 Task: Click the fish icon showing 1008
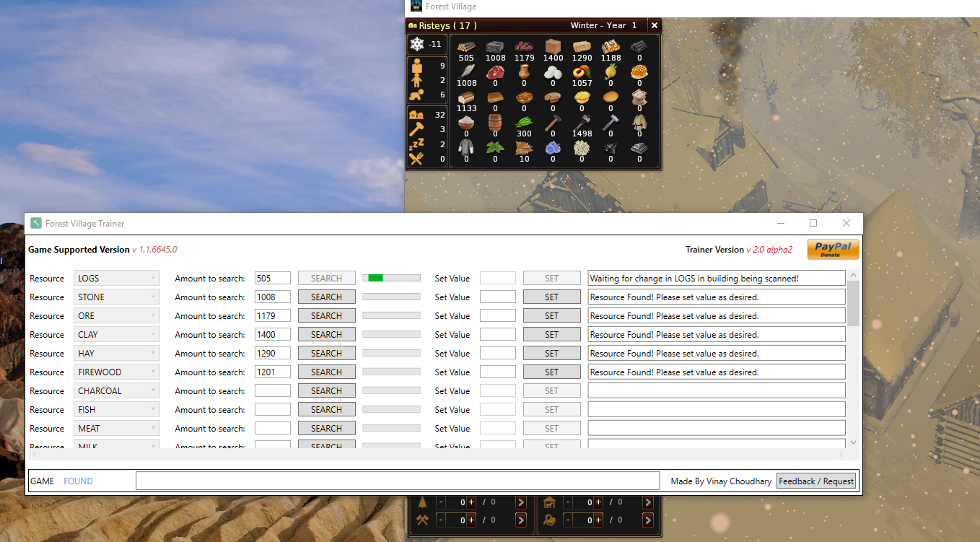click(x=466, y=72)
